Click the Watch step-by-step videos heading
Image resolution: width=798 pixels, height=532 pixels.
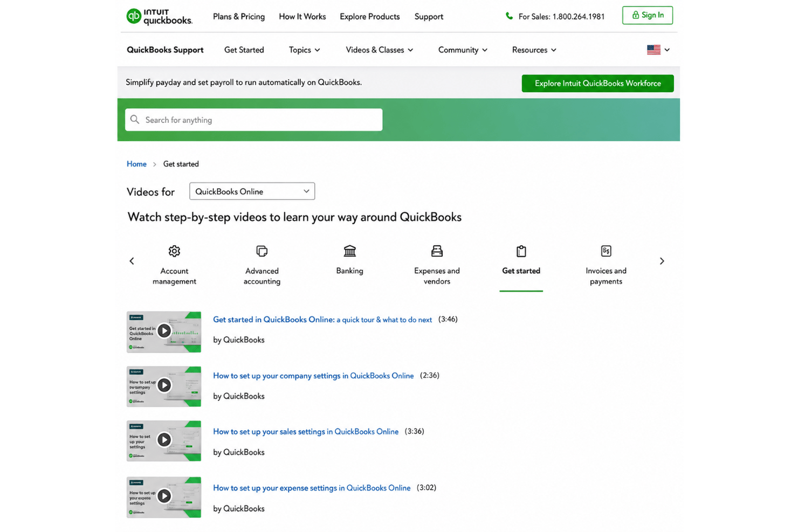click(294, 217)
